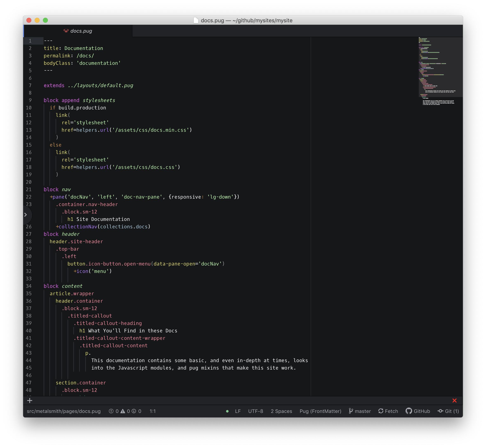Close the bottom panel with red X
486x448 pixels.
454,401
